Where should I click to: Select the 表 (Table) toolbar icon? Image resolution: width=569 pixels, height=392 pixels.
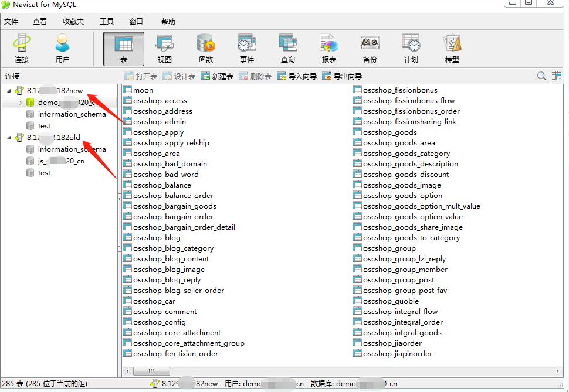pos(124,48)
